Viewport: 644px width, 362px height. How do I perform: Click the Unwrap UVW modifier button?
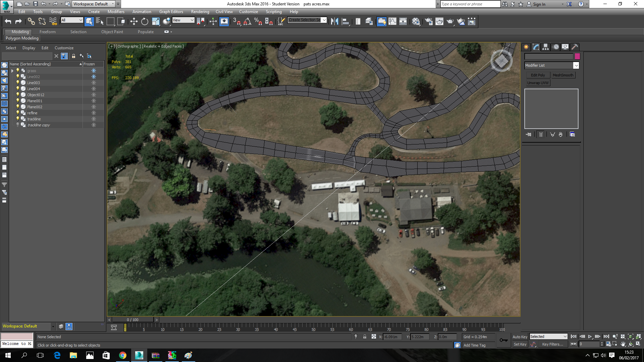tap(538, 83)
